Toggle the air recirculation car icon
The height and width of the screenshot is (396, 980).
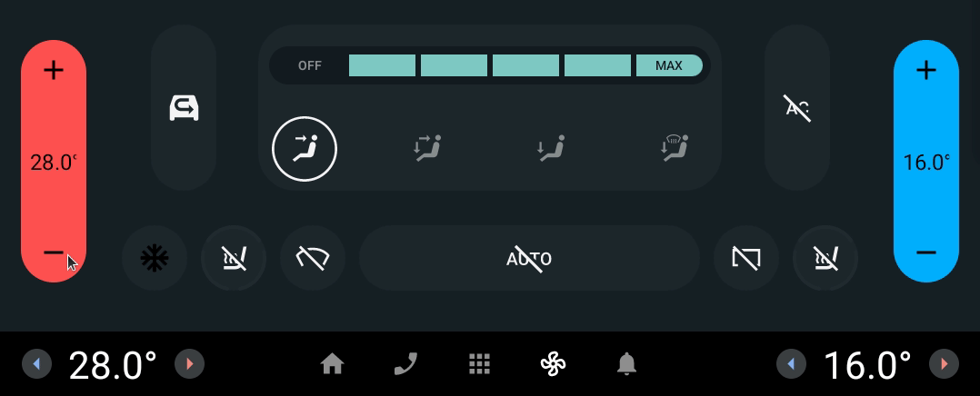tap(184, 108)
